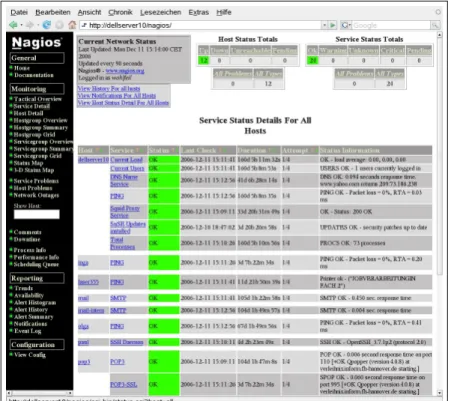Click the www.nagios.org link
Viewport: 451px width, 401px height.
point(125,71)
